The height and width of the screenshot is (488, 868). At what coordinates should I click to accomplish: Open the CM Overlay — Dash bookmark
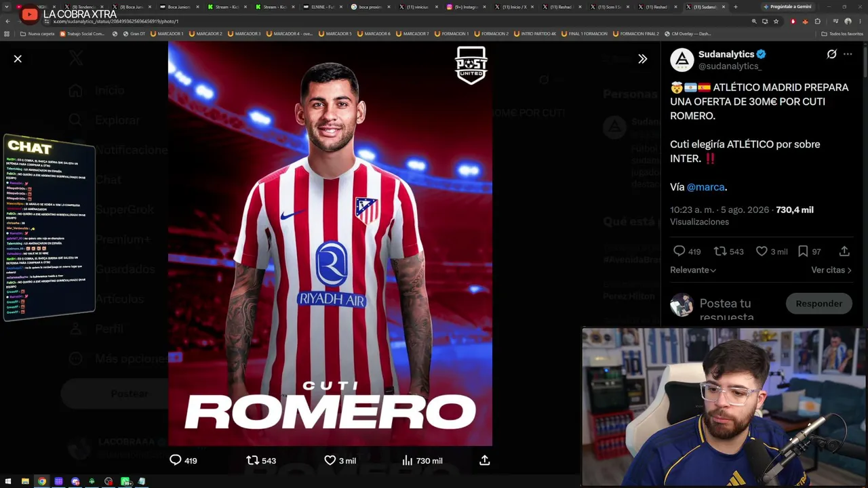[688, 34]
